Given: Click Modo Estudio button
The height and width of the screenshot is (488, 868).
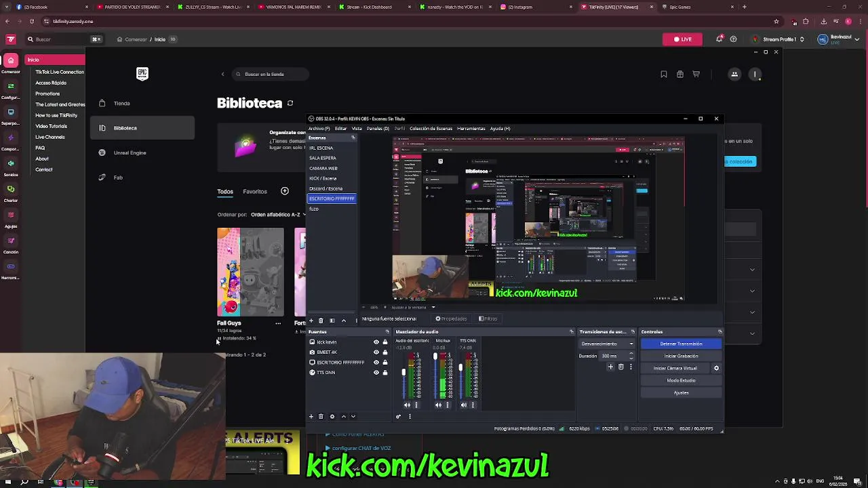Looking at the screenshot, I should 681,380.
